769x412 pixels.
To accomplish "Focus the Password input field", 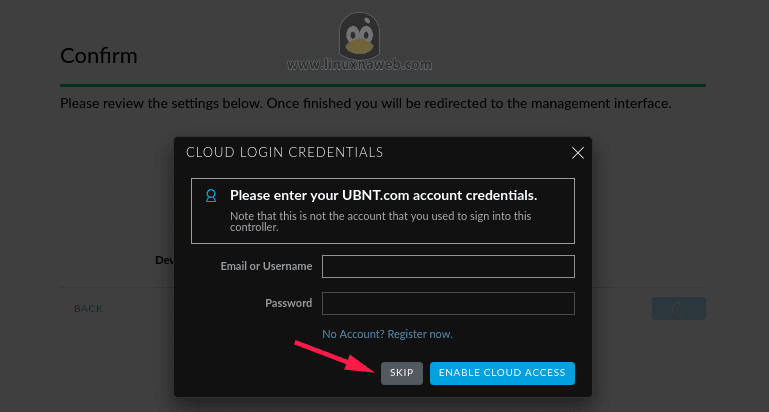I will 448,303.
